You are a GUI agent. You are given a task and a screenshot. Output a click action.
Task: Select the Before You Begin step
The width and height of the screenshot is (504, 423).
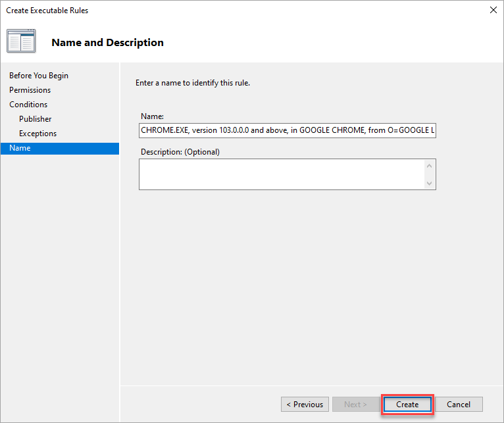click(39, 76)
